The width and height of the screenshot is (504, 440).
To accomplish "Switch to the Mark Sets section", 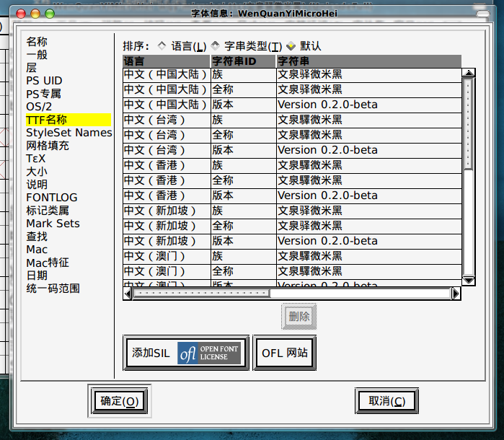I will tap(53, 224).
